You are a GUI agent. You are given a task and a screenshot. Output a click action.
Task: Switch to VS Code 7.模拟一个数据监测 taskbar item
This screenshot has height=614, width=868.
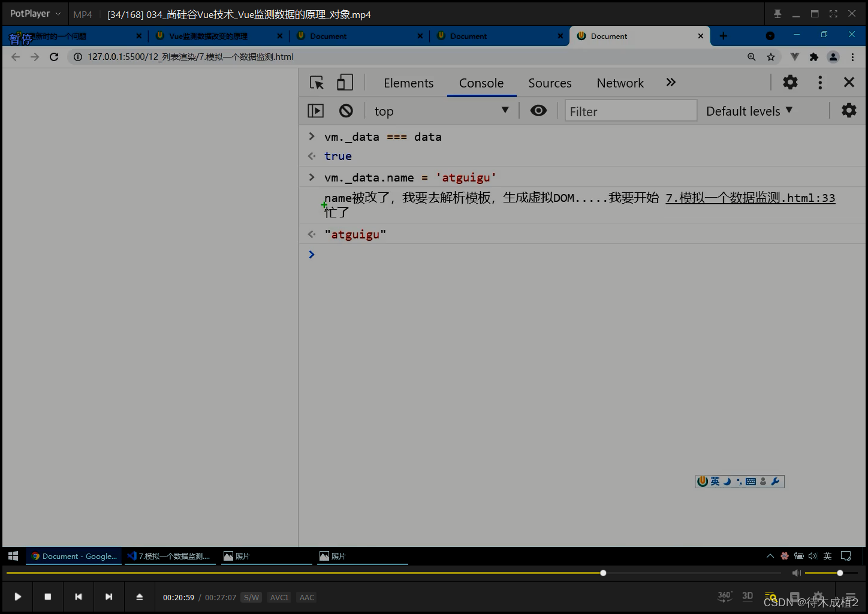170,556
